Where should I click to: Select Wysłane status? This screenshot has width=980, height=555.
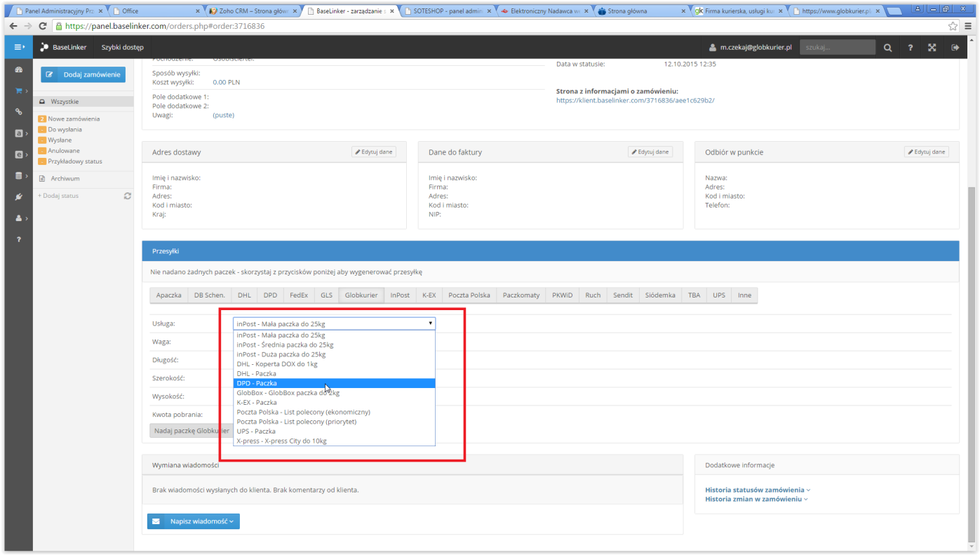pos(60,140)
